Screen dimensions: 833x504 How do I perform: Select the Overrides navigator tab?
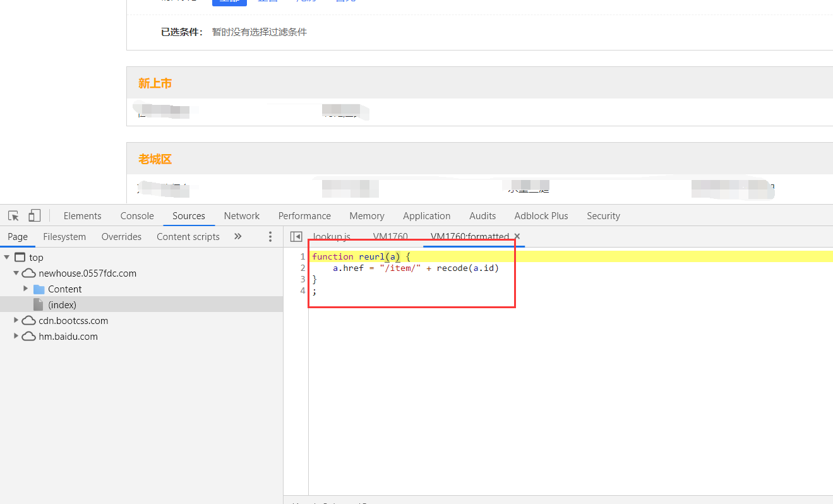coord(121,236)
